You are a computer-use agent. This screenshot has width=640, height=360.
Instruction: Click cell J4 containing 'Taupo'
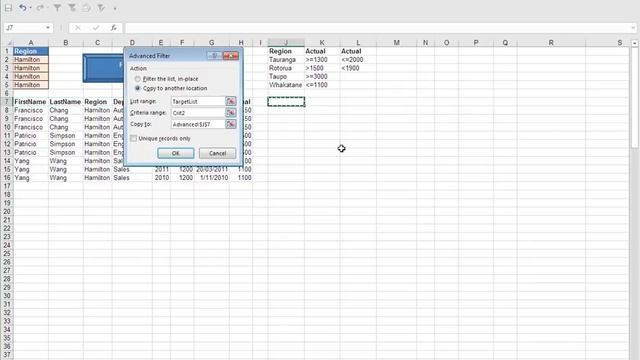pyautogui.click(x=286, y=76)
